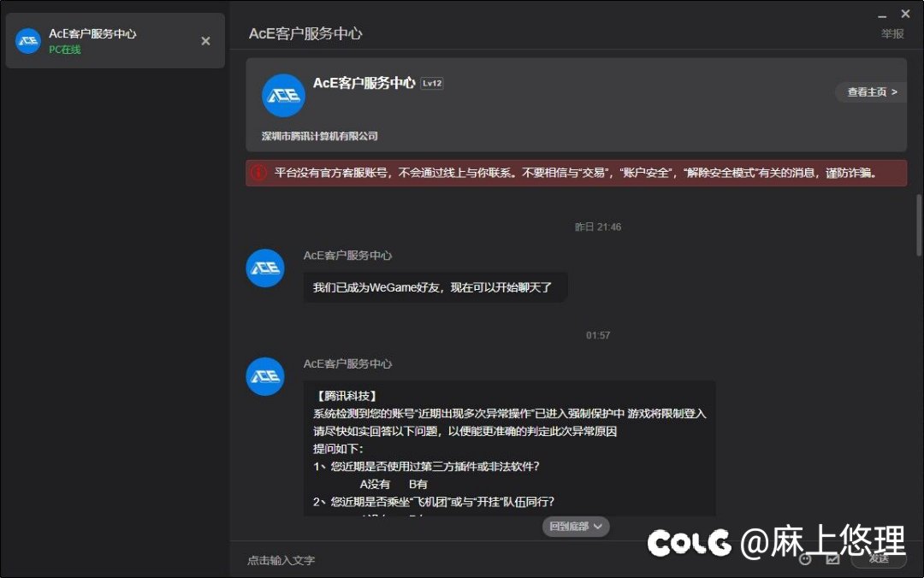Click the 系统检测到您的账号 line in the message
This screenshot has width=924, height=578.
click(x=510, y=414)
